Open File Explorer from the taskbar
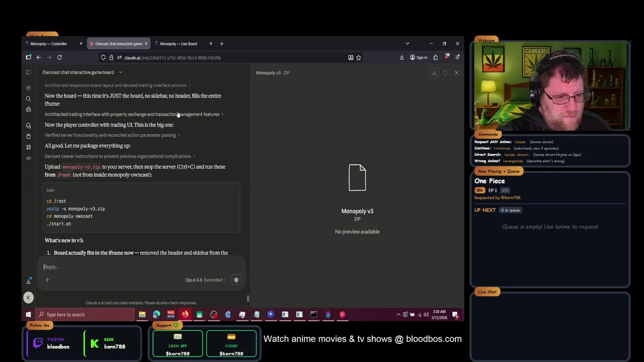 (x=142, y=315)
